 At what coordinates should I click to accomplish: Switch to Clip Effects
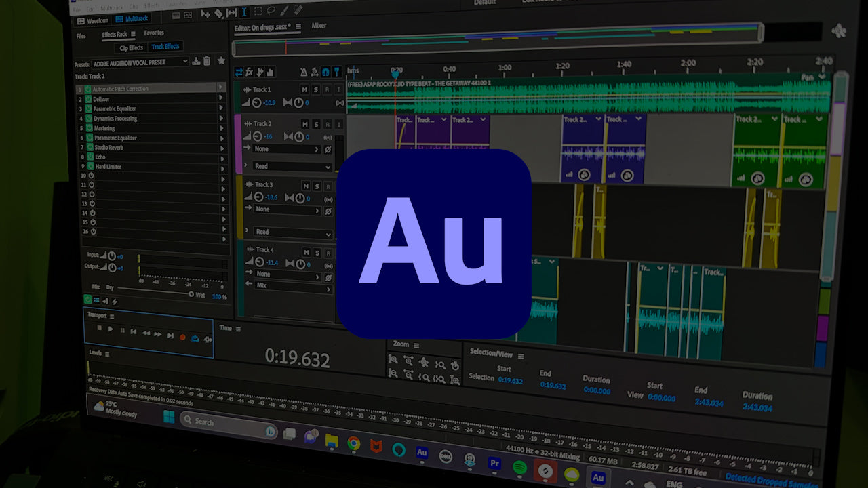131,48
